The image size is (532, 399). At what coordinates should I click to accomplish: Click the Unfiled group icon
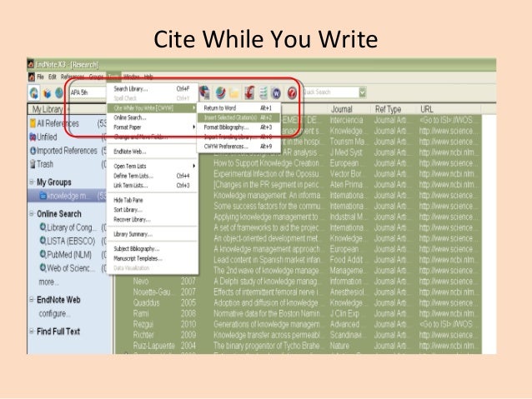click(33, 137)
